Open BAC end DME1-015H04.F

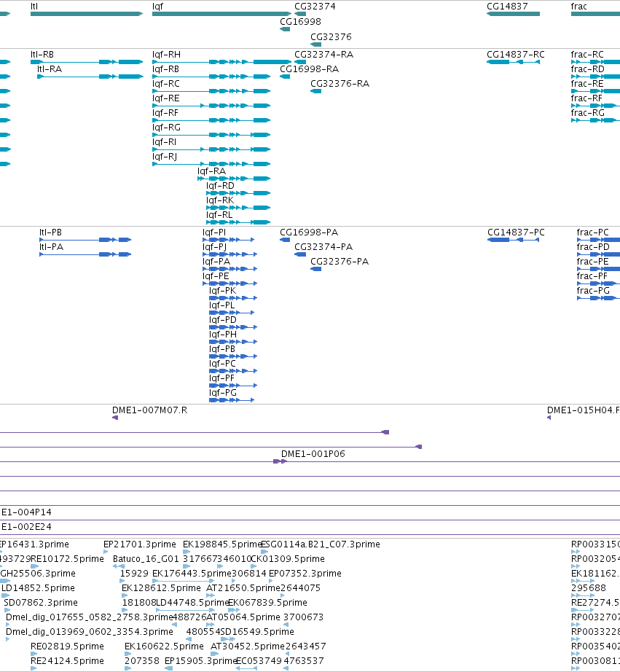pos(583,410)
